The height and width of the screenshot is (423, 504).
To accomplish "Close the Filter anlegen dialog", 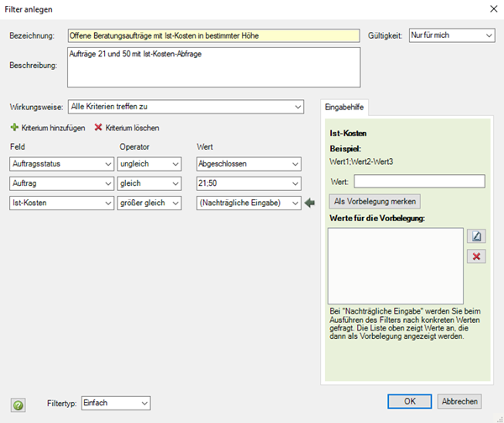I will pos(494,8).
